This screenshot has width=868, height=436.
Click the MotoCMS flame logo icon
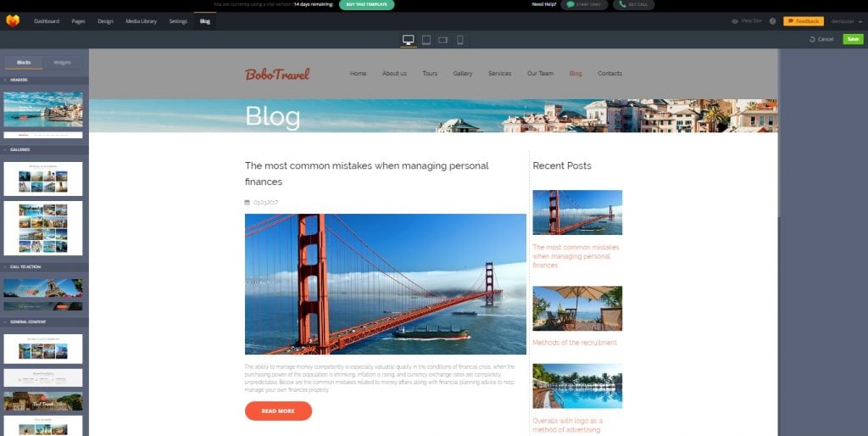(x=12, y=21)
